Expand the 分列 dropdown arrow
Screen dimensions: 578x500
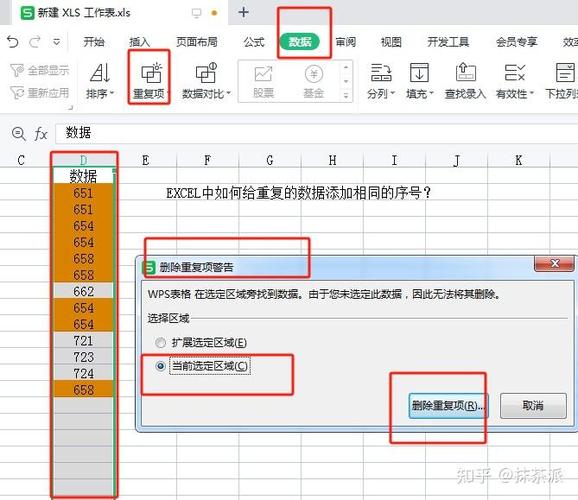393,93
